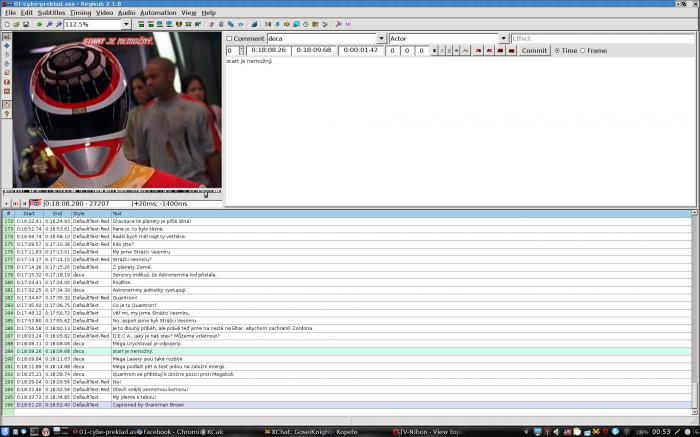Select the Frame radio button
Viewport: 700px width, 437px height.
[583, 51]
